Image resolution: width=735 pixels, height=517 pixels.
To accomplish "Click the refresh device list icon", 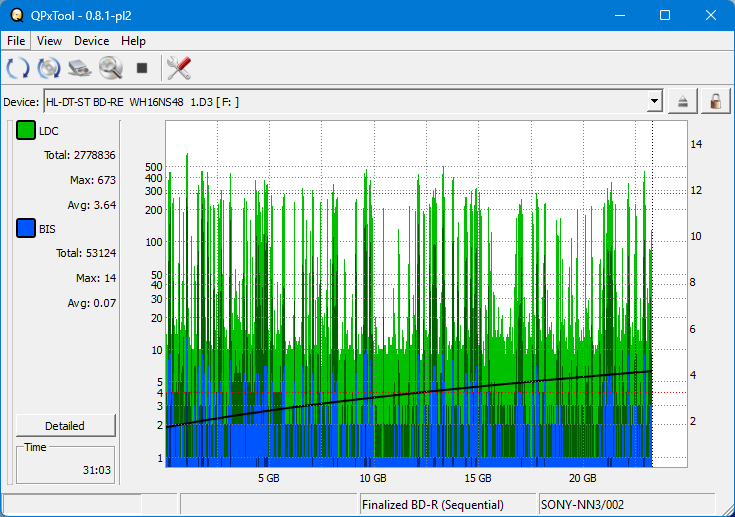I will (18, 68).
